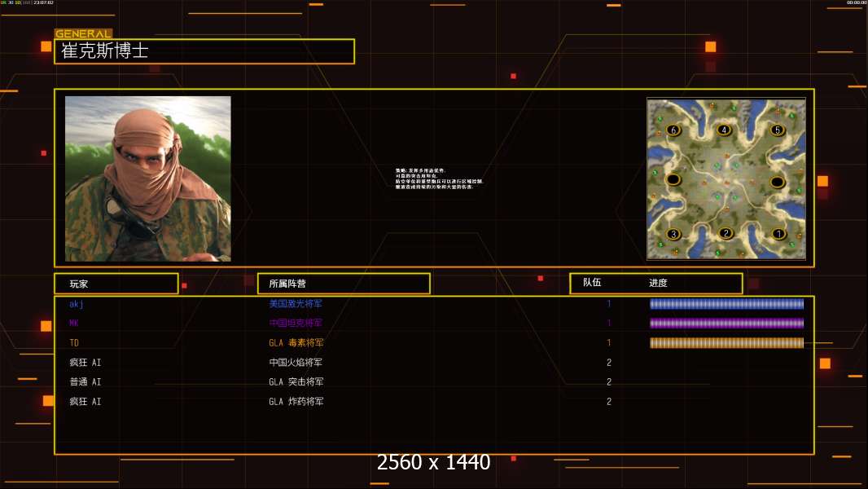Click the general name 崔克斯博士
Image resolution: width=868 pixels, height=489 pixels.
point(104,51)
